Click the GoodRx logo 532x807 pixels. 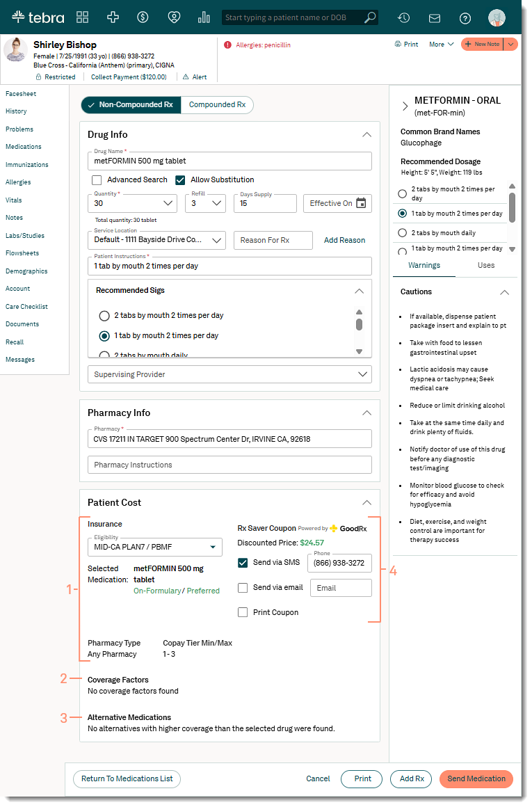point(348,529)
